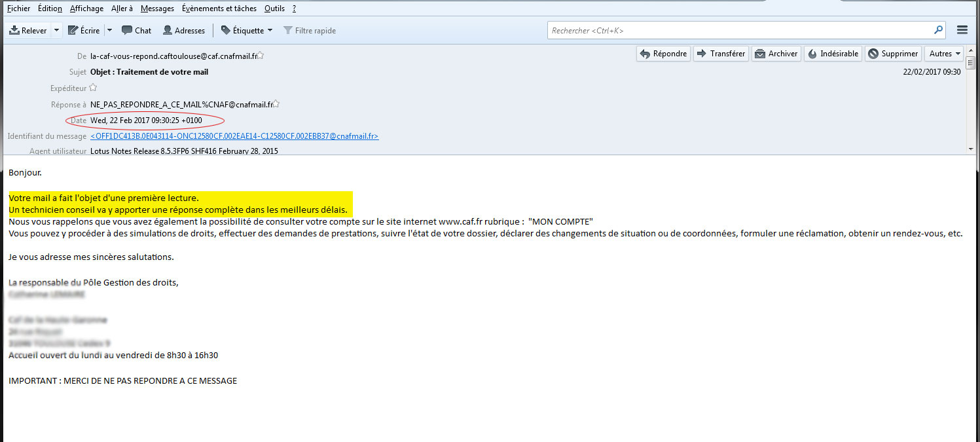Toggle the Filtre rapide quick filter
The image size is (980, 442).
pyautogui.click(x=310, y=31)
